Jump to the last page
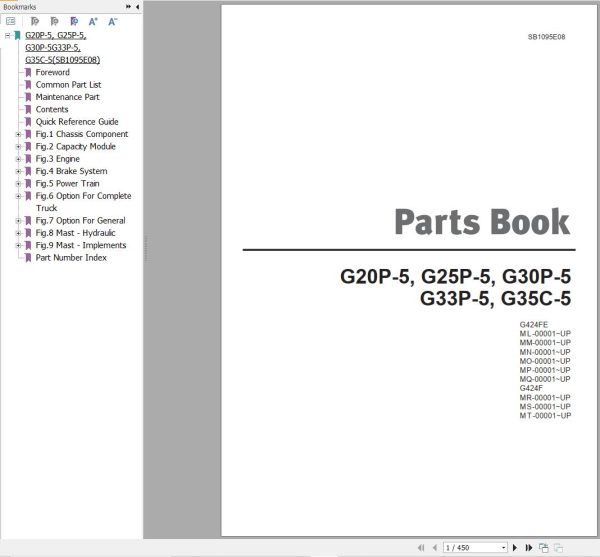The height and width of the screenshot is (557, 600). pos(529,547)
